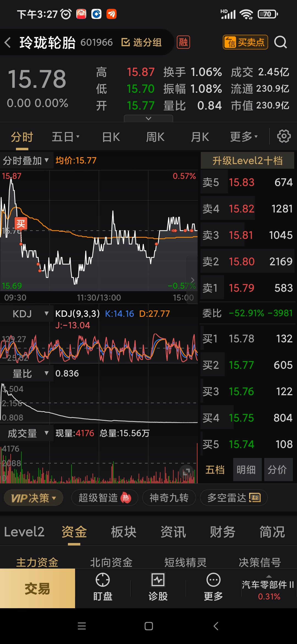Tap the back arrow beside 玲珑轮胎
This screenshot has height=644, width=297.
8,42
